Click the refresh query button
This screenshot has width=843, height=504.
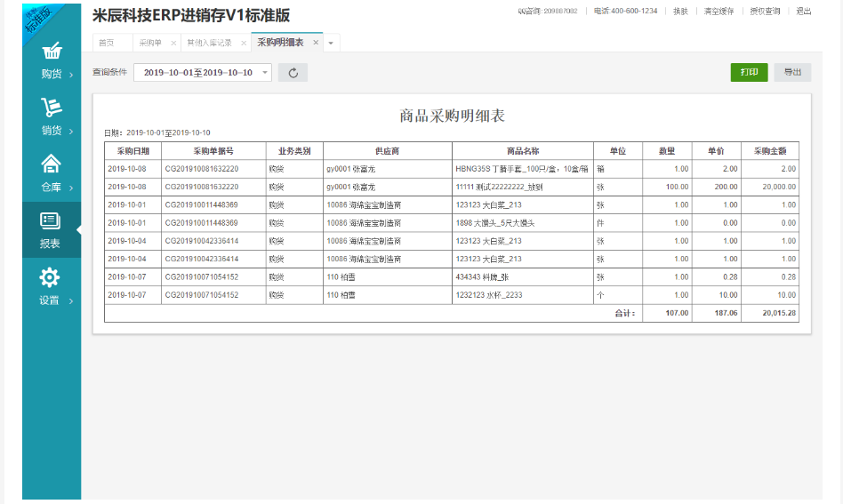[293, 72]
